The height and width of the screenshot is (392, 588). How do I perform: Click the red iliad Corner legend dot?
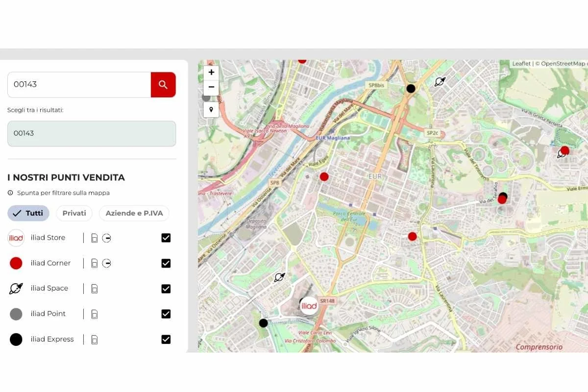16,263
